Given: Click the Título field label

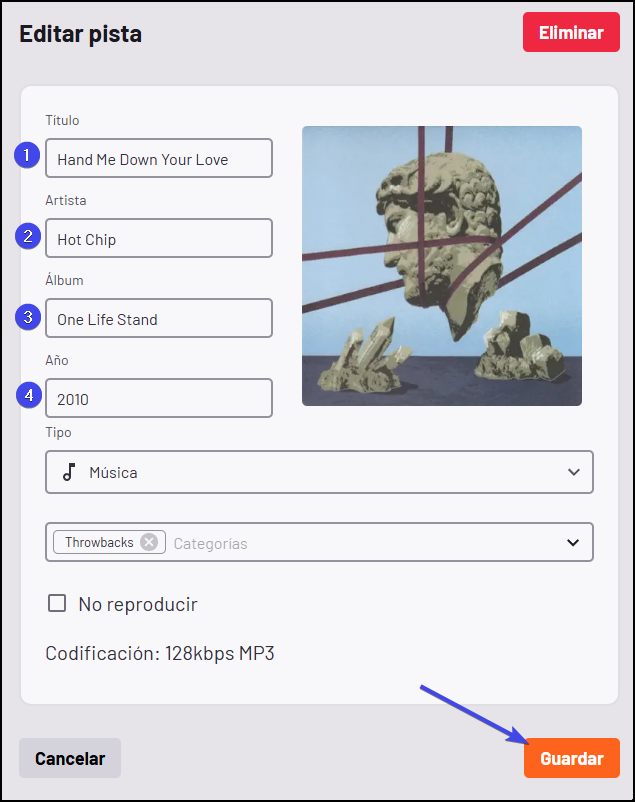Looking at the screenshot, I should 62,120.
